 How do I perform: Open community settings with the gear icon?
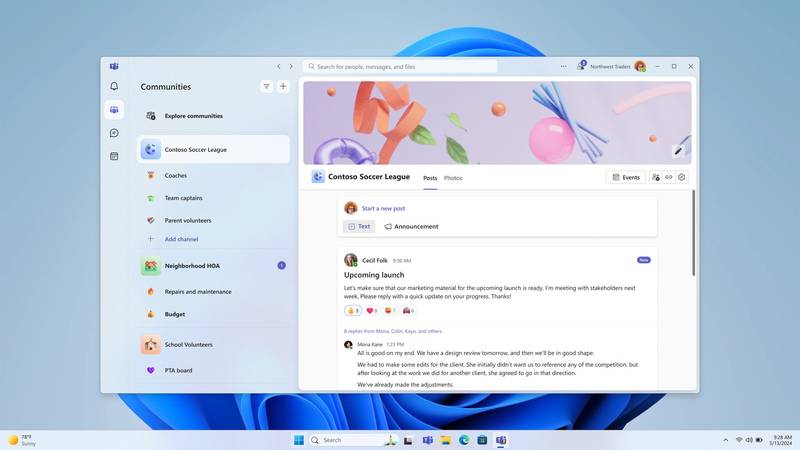pos(682,177)
